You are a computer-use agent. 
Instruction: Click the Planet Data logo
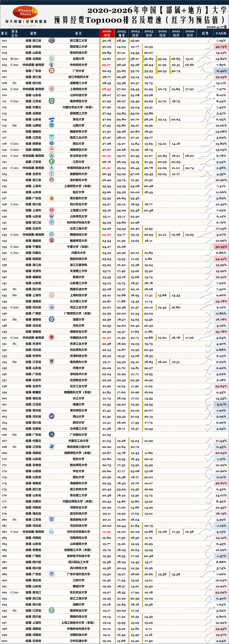click(25, 12)
